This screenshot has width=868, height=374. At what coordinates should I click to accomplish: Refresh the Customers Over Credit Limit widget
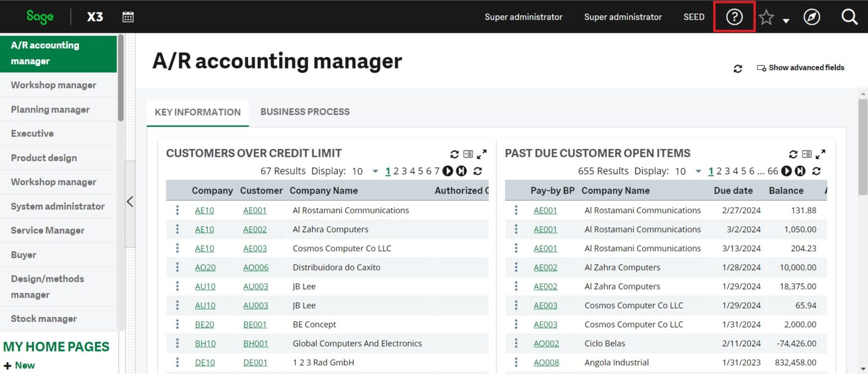pos(454,153)
